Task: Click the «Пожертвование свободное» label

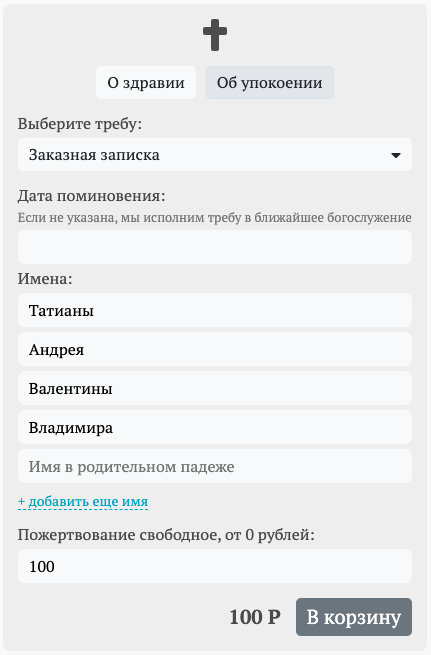Action: pos(166,535)
